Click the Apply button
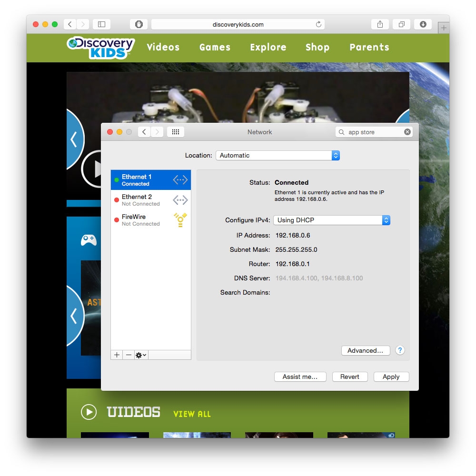The image size is (476, 476). tap(391, 377)
